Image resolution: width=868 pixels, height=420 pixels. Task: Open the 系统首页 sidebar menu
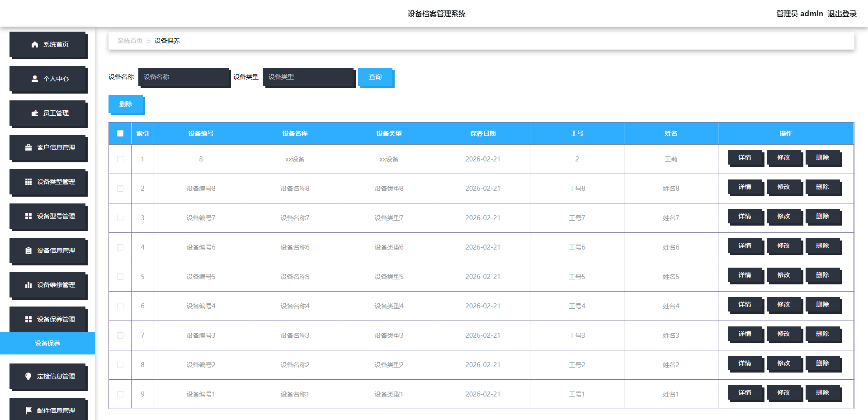(48, 45)
